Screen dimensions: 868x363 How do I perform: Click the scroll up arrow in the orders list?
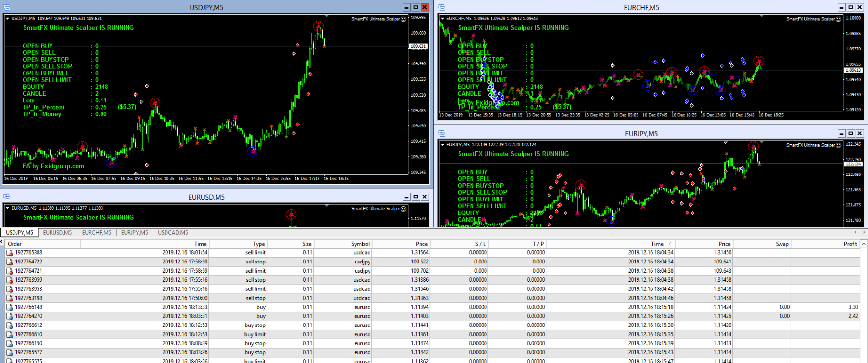coord(864,244)
